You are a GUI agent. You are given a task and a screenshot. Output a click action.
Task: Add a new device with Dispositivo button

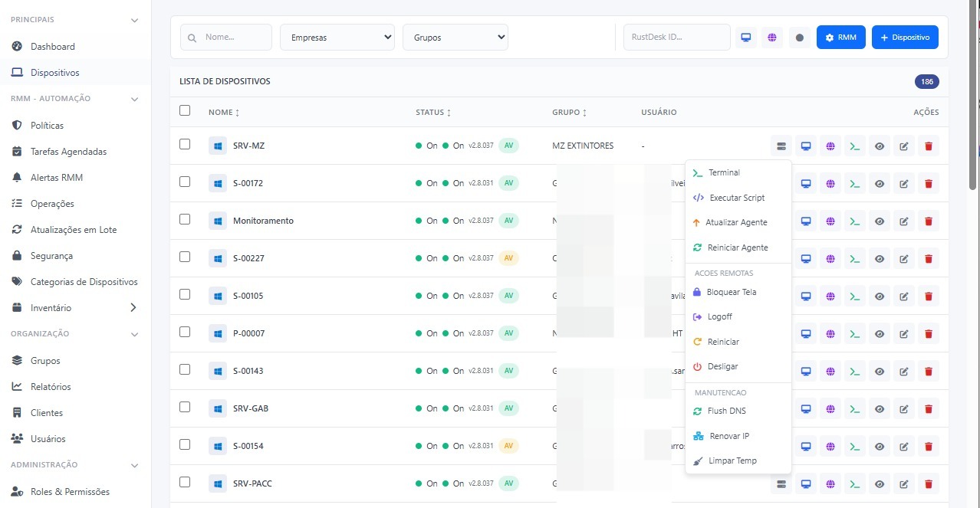click(905, 37)
